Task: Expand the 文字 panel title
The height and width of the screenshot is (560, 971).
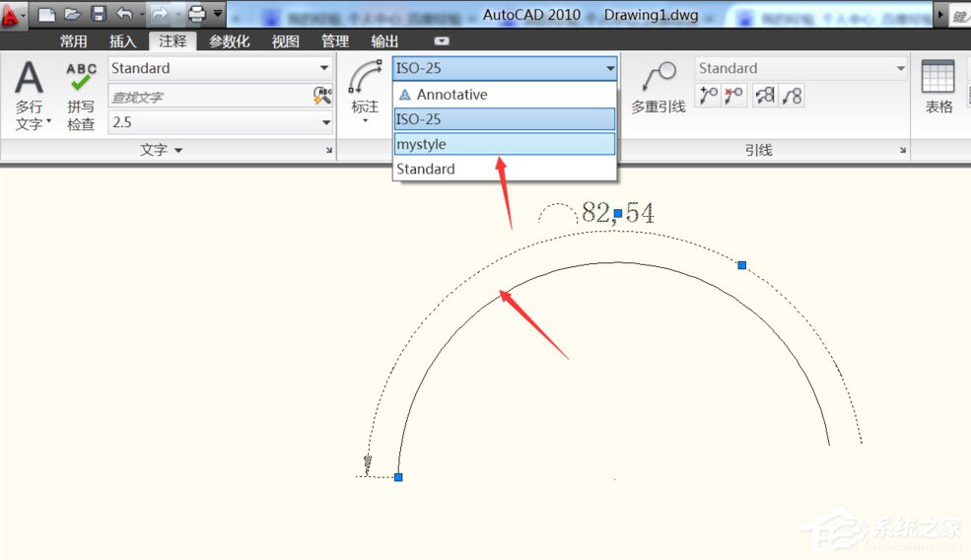Action: click(x=161, y=150)
